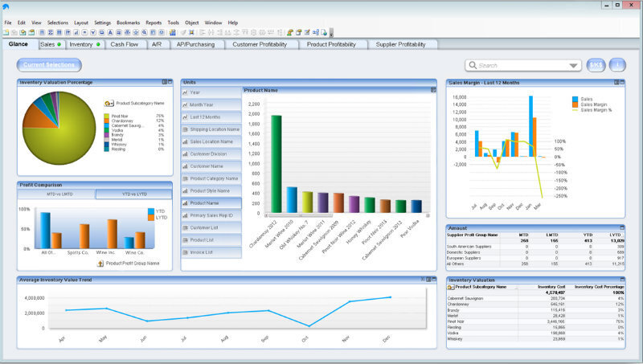The width and height of the screenshot is (643, 364).
Task: Click the cycle icon beside Product Subcategory Name
Action: [x=109, y=104]
